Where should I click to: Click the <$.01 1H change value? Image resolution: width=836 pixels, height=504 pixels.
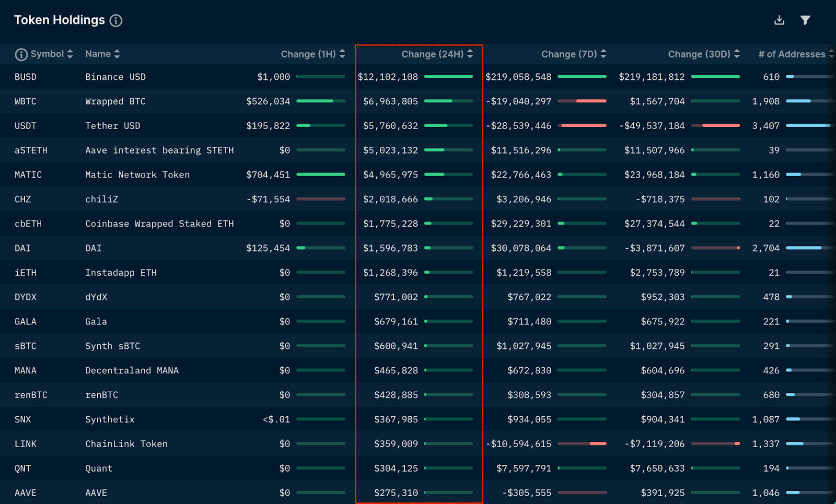[276, 419]
